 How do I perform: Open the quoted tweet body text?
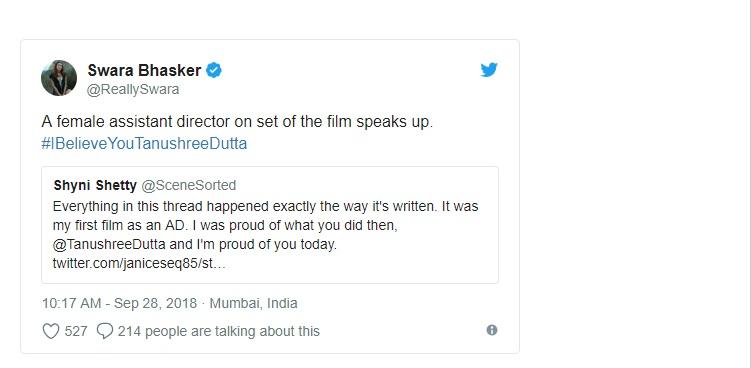pos(265,235)
